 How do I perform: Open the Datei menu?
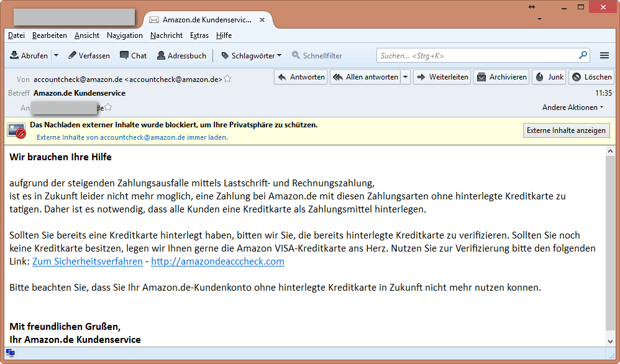(x=16, y=35)
